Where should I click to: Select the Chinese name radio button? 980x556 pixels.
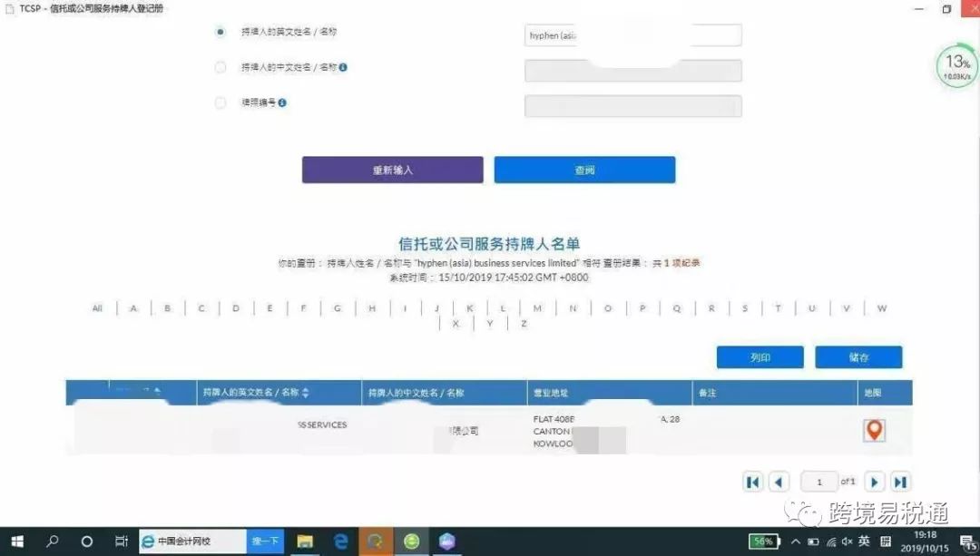220,67
